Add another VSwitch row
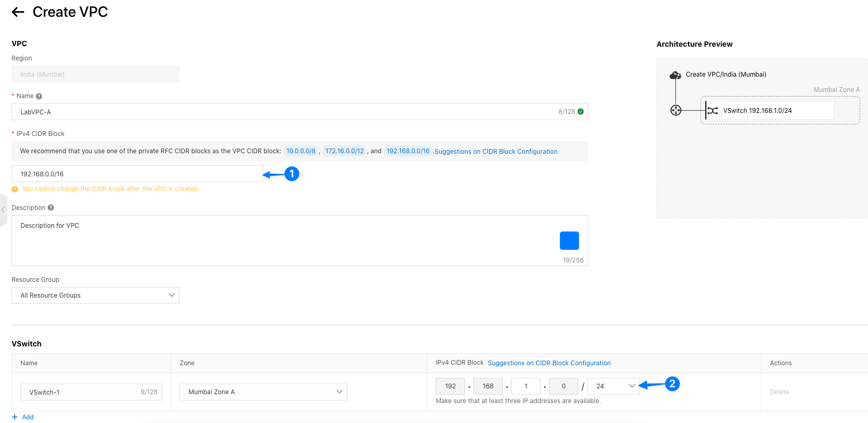 (23, 417)
